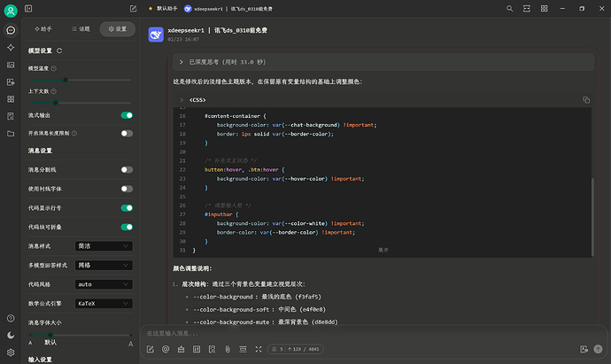611x364 pixels.
Task: Open knowledge base picker in input toolbar
Action: pos(182,349)
